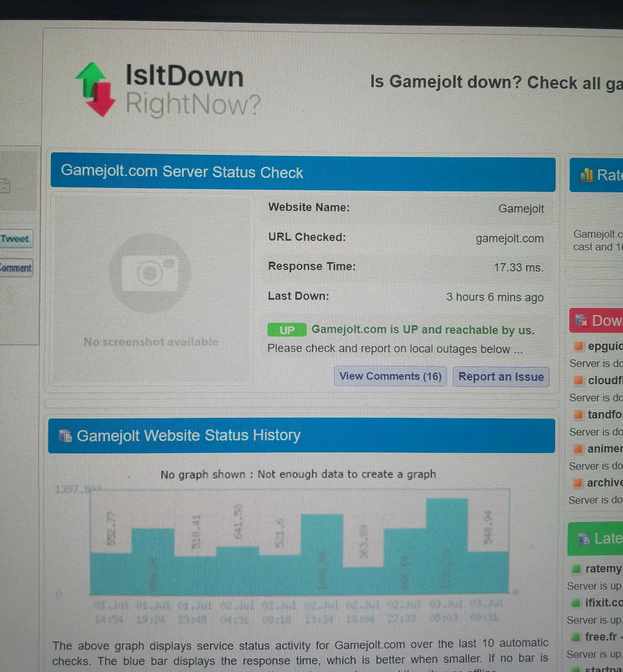Click the bar chart icon beside Rate header

point(586,174)
